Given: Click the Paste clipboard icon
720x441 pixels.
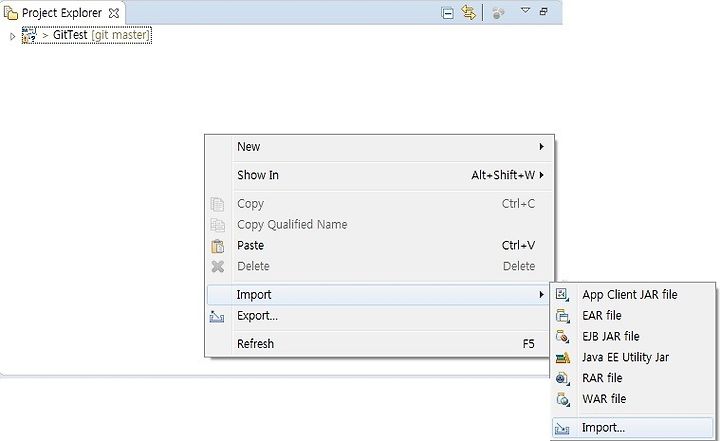Looking at the screenshot, I should coord(217,246).
